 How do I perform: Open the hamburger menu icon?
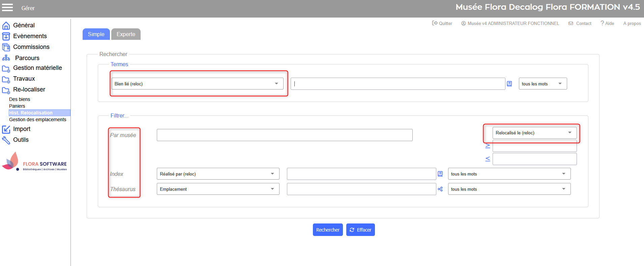pyautogui.click(x=7, y=8)
